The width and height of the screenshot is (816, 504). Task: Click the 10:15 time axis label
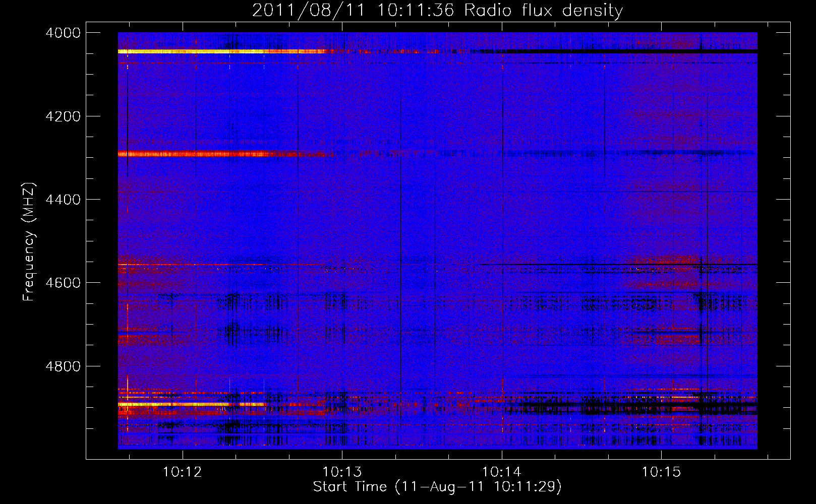(661, 472)
